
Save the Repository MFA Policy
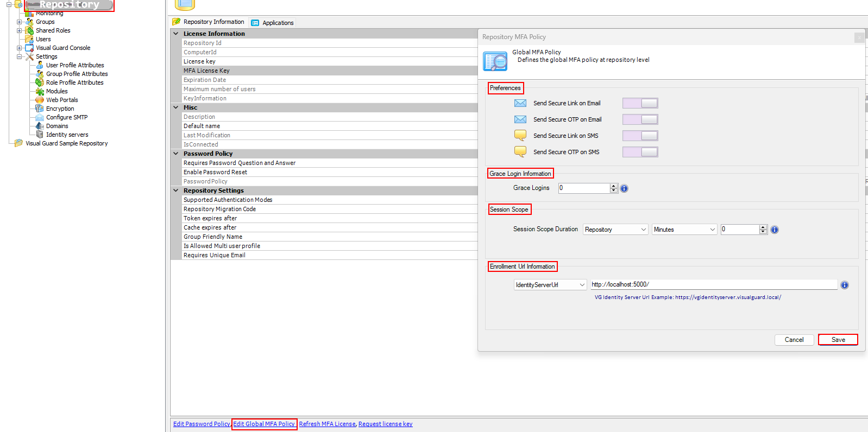point(838,340)
